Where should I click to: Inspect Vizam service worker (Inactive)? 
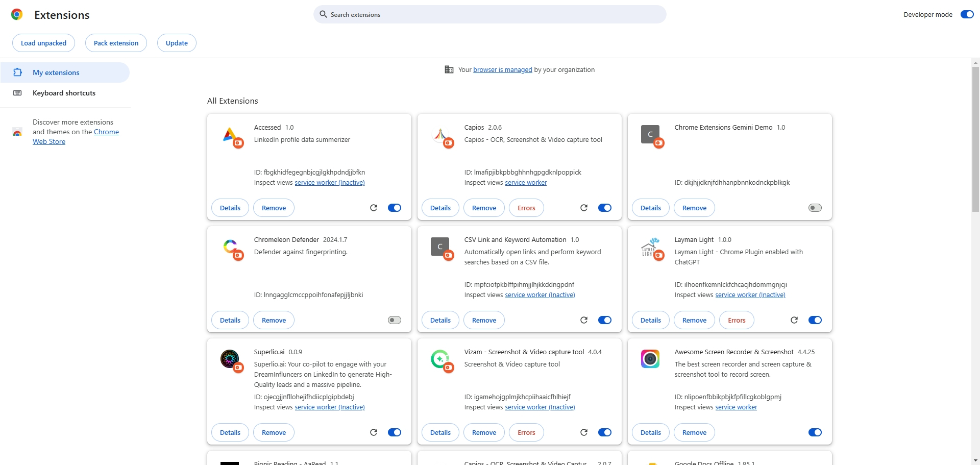[x=540, y=407]
